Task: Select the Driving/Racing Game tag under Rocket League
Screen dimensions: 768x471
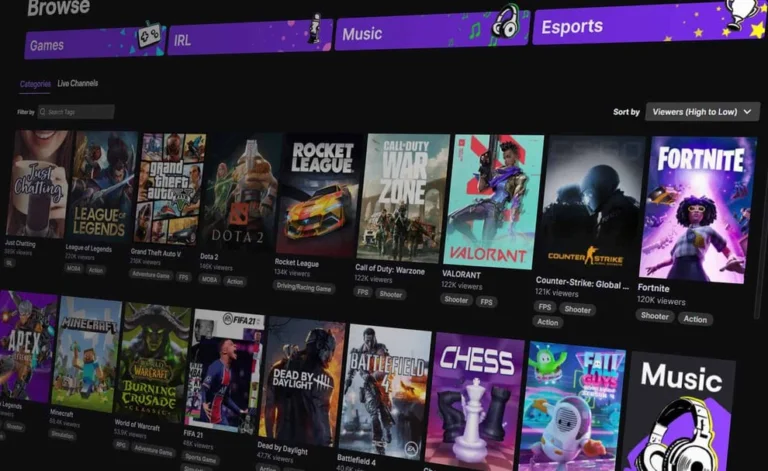Action: click(304, 287)
